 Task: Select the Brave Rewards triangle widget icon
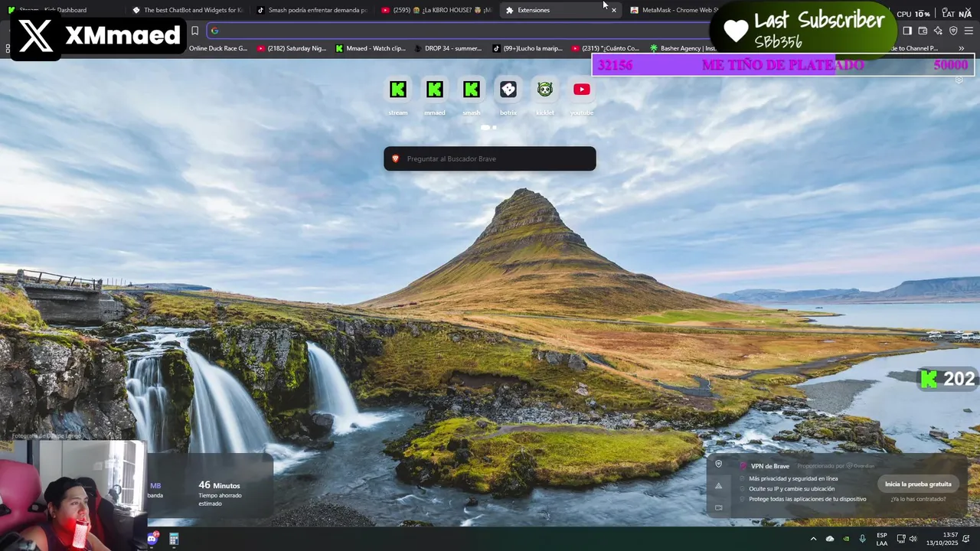pyautogui.click(x=718, y=485)
